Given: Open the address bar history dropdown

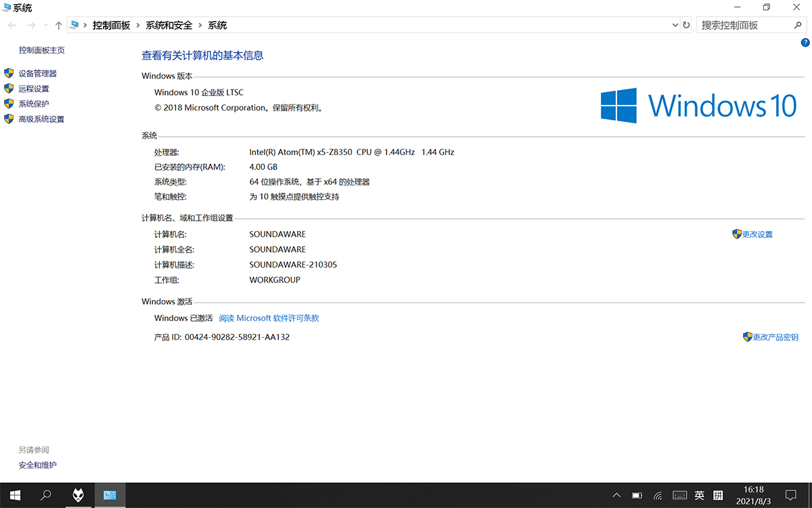Looking at the screenshot, I should (675, 25).
